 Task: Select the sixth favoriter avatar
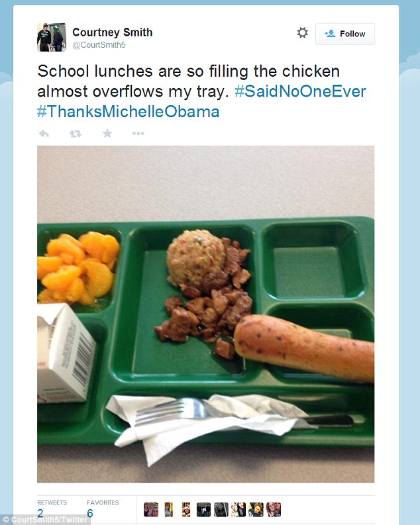point(238,510)
